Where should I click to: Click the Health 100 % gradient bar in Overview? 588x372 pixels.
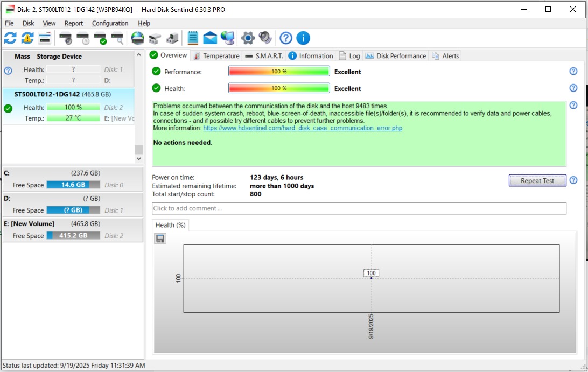279,88
